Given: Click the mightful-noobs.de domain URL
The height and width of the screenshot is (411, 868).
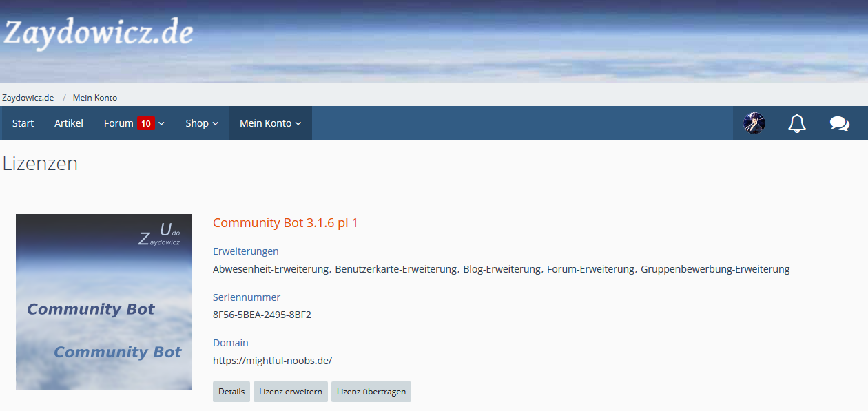Looking at the screenshot, I should 272,361.
